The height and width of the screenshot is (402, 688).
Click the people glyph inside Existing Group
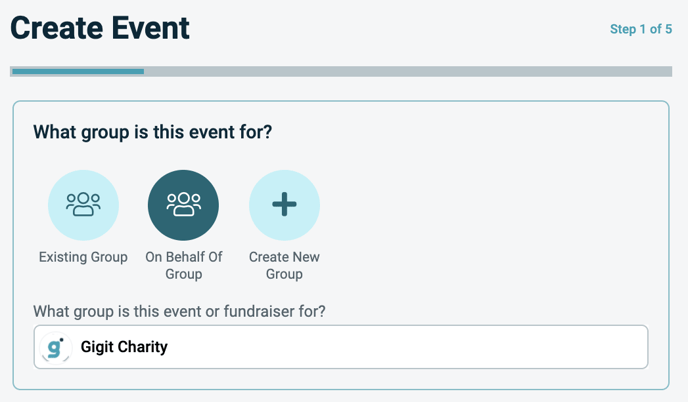pyautogui.click(x=83, y=204)
